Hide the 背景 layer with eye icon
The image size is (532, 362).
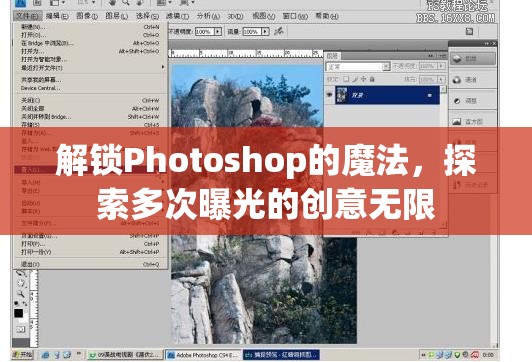tap(329, 95)
